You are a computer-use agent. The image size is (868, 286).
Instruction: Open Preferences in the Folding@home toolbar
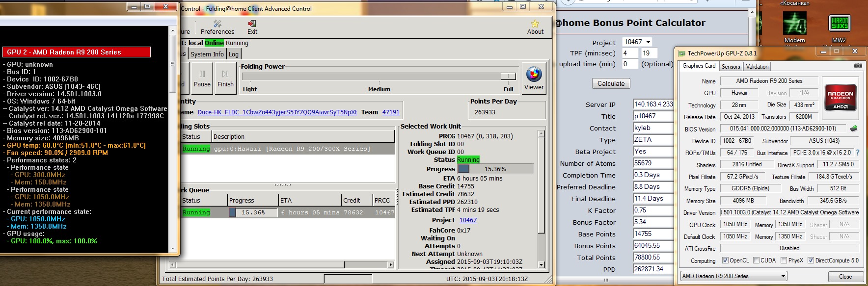pos(217,27)
